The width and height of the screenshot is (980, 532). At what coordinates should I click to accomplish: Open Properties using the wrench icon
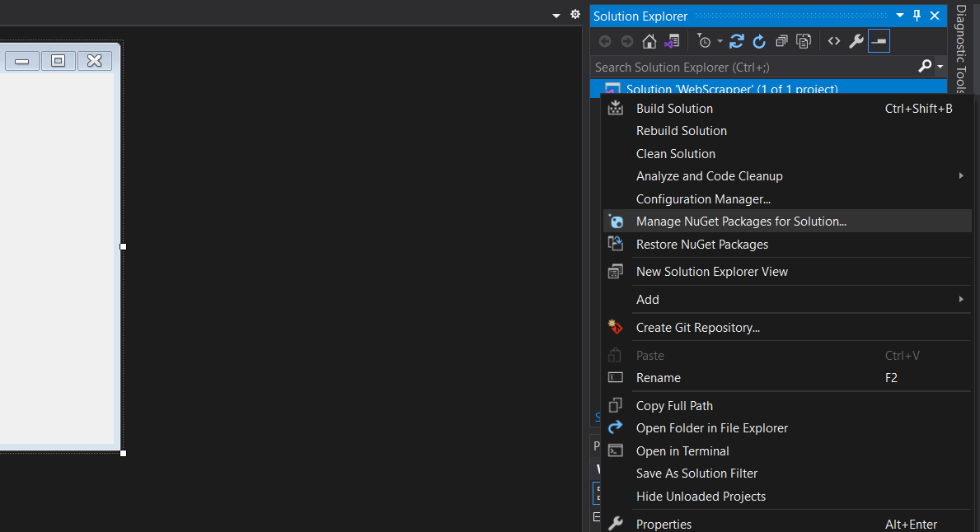point(856,40)
